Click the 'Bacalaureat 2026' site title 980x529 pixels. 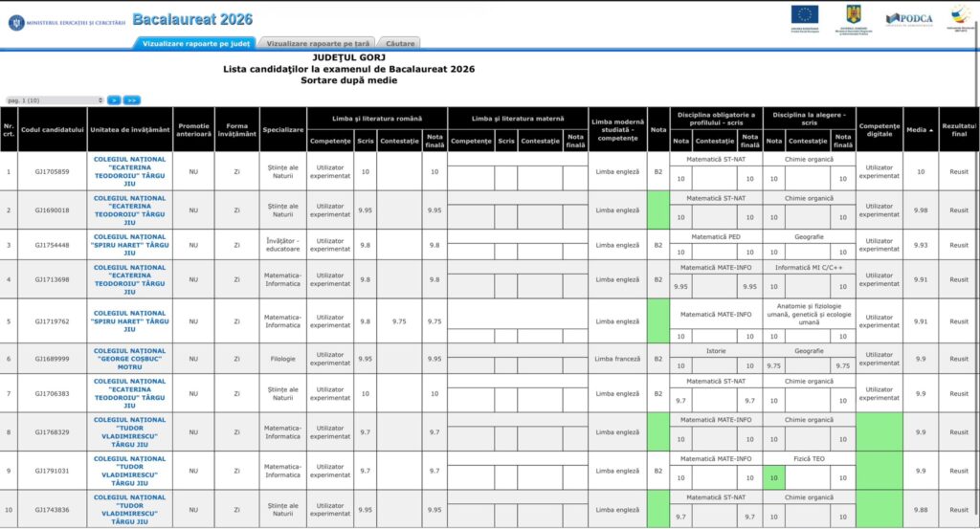point(192,19)
